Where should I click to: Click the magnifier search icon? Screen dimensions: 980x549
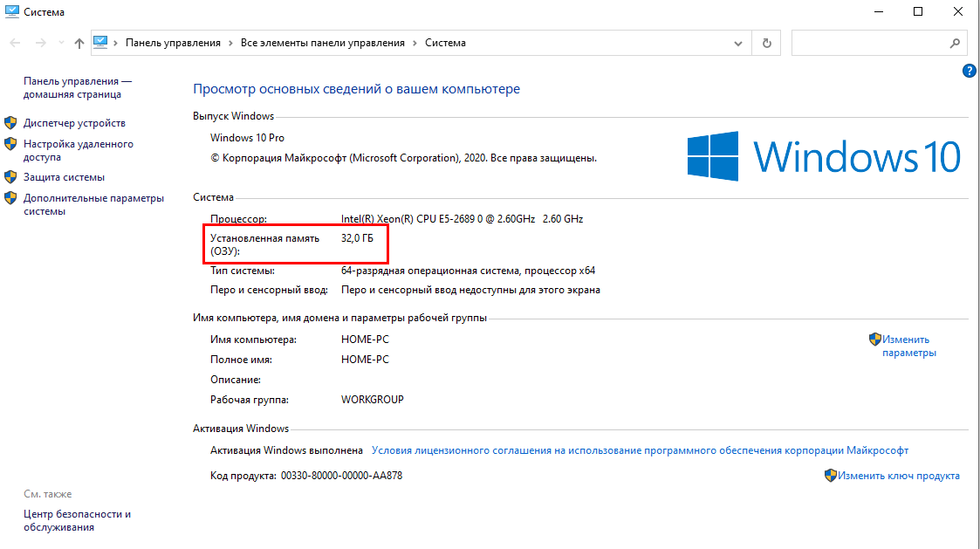point(955,43)
